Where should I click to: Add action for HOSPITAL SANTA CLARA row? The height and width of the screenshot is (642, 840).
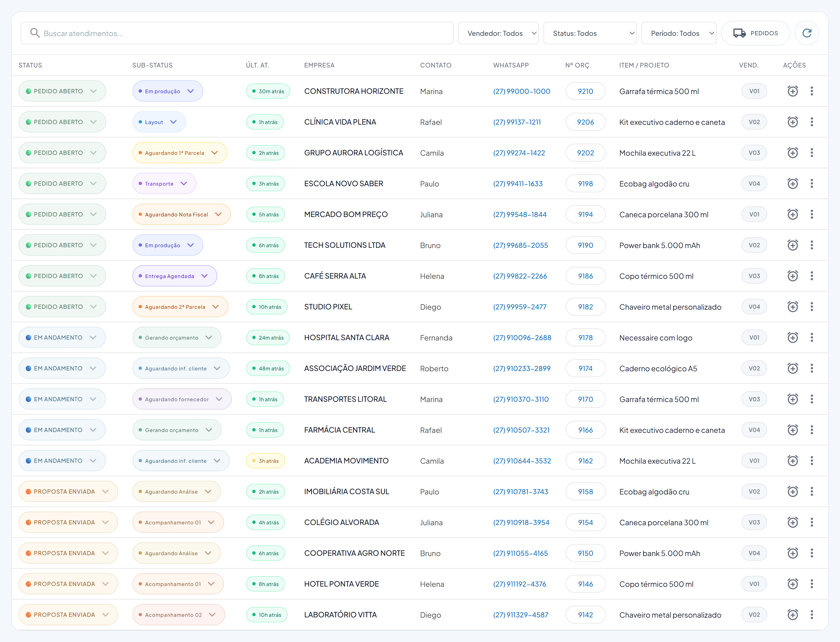[793, 337]
